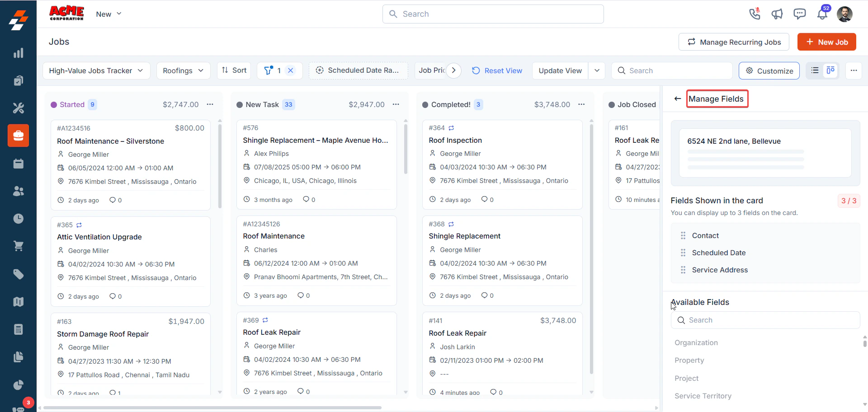Open Started column ellipsis menu

tap(210, 104)
